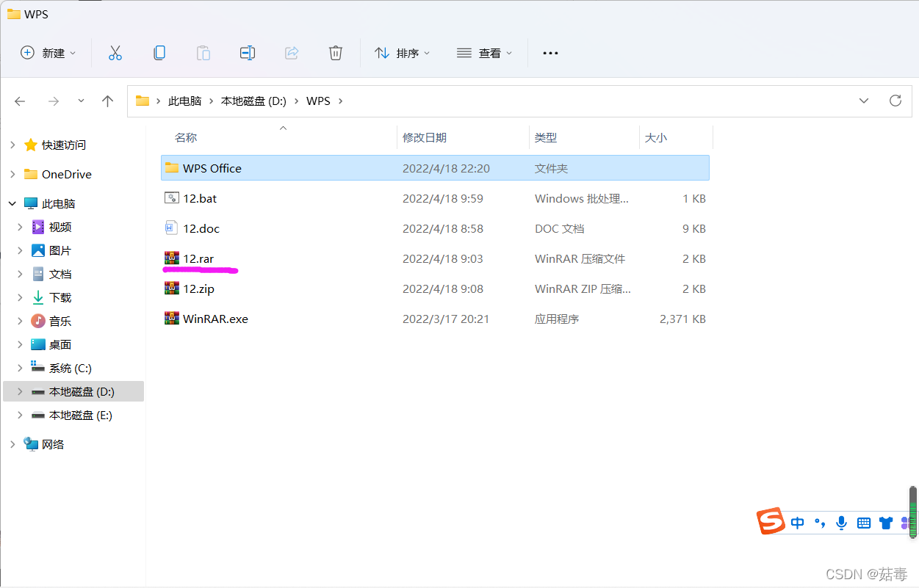Image resolution: width=919 pixels, height=588 pixels.
Task: Click the Cut scissors icon
Action: coord(115,53)
